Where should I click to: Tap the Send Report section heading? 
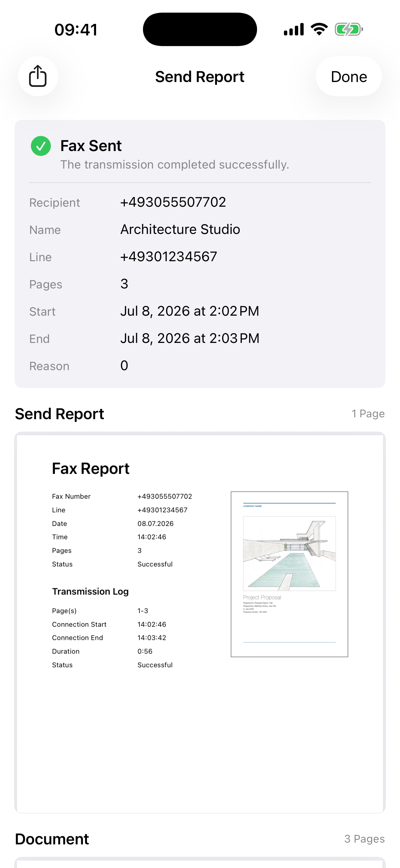[59, 414]
